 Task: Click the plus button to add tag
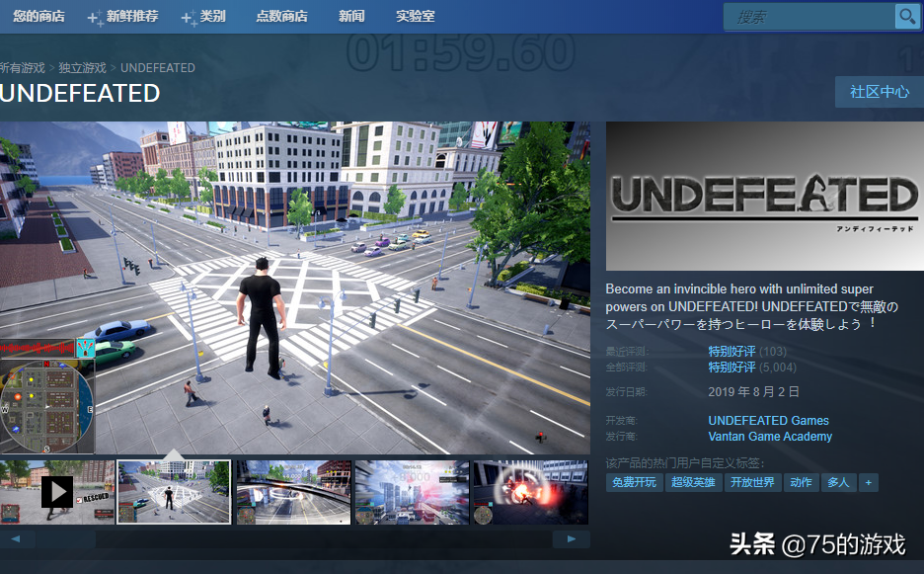868,482
